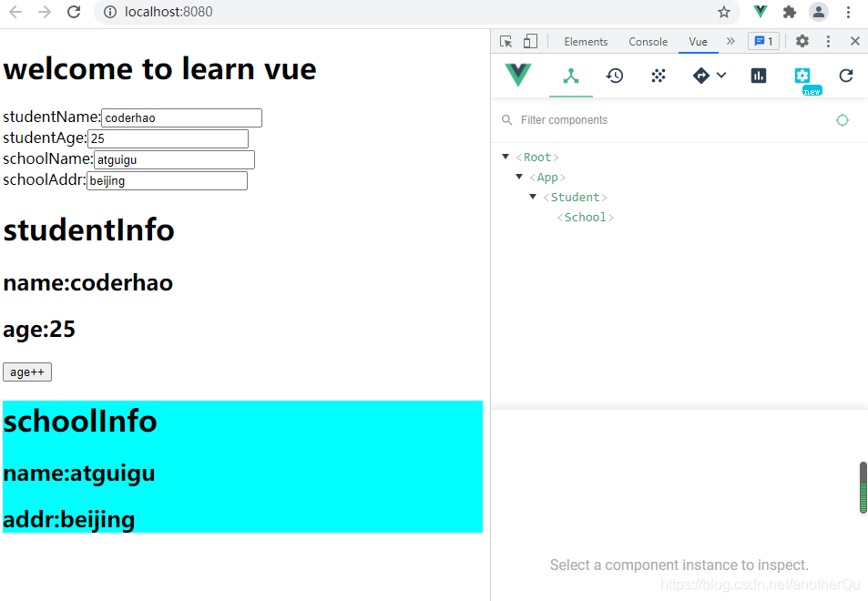This screenshot has height=601, width=868.
Task: Switch to the Console tab
Action: (648, 42)
